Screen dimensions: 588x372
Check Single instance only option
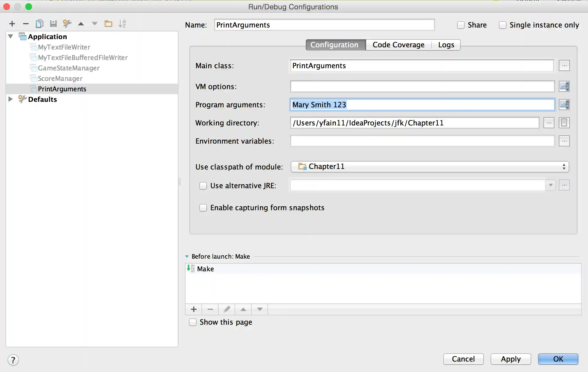tap(502, 25)
